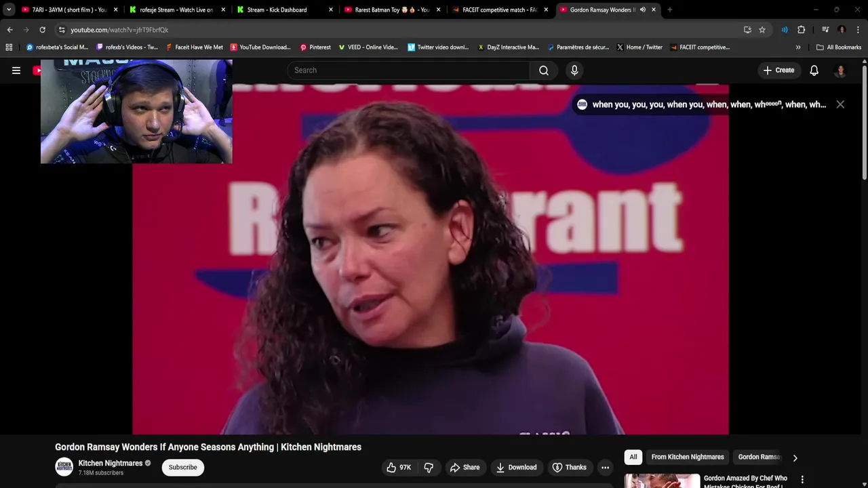Open the apps grid in bookmarks bar
This screenshot has width=868, height=488.
pyautogui.click(x=9, y=47)
